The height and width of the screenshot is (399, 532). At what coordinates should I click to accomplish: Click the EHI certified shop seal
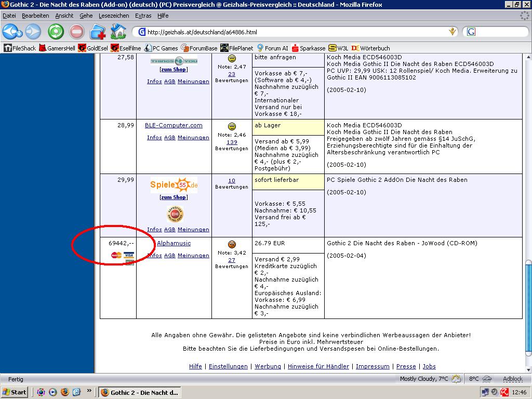[x=175, y=214]
